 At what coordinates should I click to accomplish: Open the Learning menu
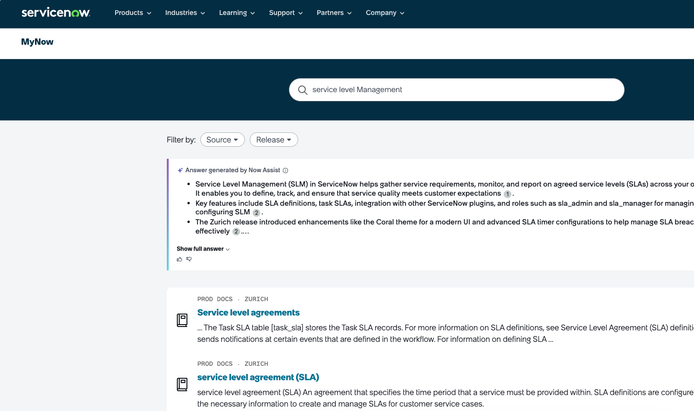click(x=237, y=13)
